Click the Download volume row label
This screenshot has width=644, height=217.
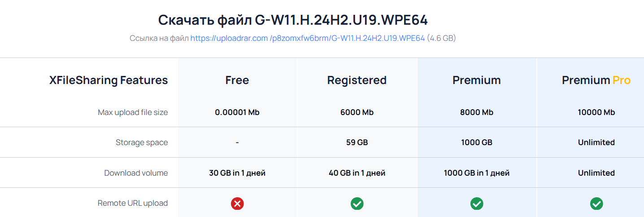pyautogui.click(x=136, y=173)
